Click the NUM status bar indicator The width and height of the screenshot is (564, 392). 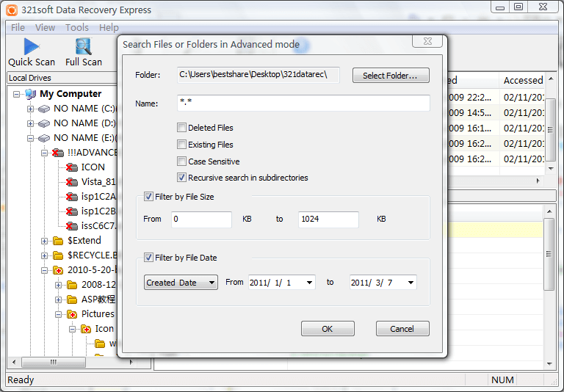point(502,380)
